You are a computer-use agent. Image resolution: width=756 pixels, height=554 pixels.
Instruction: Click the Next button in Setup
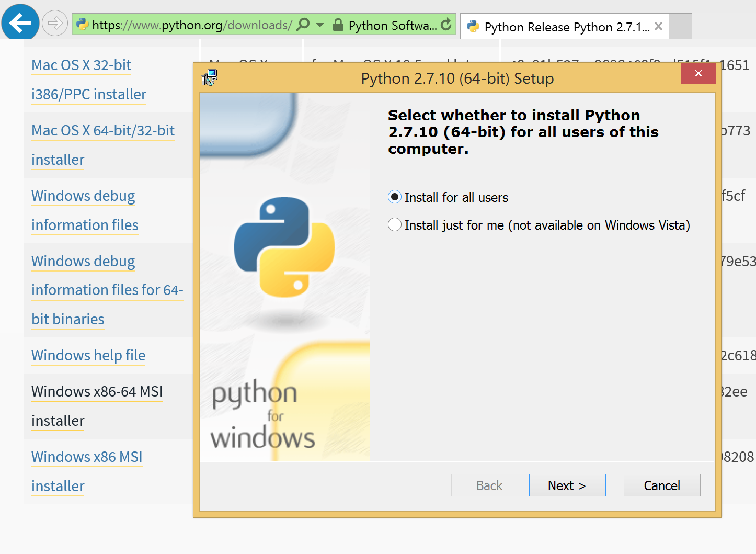click(567, 485)
